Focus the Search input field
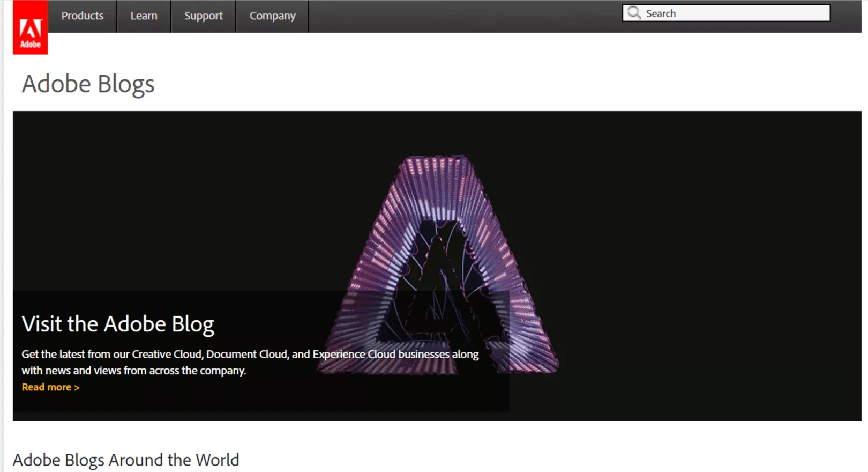The width and height of the screenshot is (868, 472). [727, 13]
